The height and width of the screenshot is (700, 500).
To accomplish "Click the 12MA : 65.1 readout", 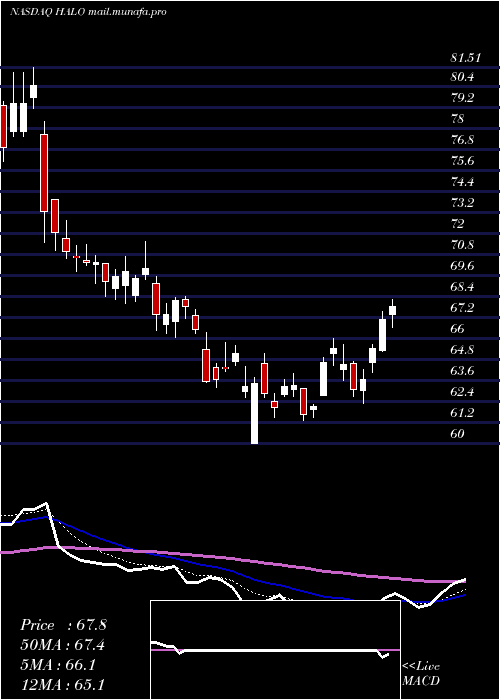I will (x=63, y=684).
